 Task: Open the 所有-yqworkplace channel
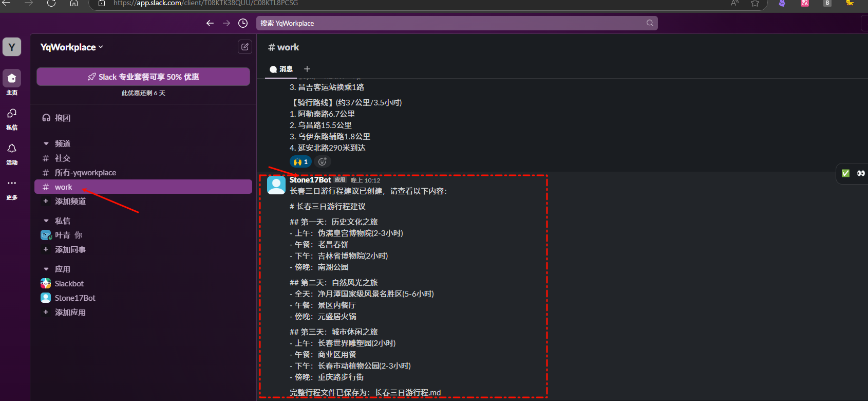(x=143, y=173)
